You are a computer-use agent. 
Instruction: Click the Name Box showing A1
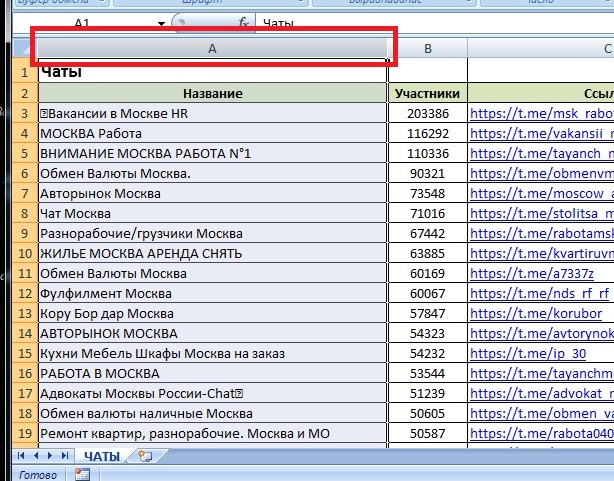click(84, 23)
